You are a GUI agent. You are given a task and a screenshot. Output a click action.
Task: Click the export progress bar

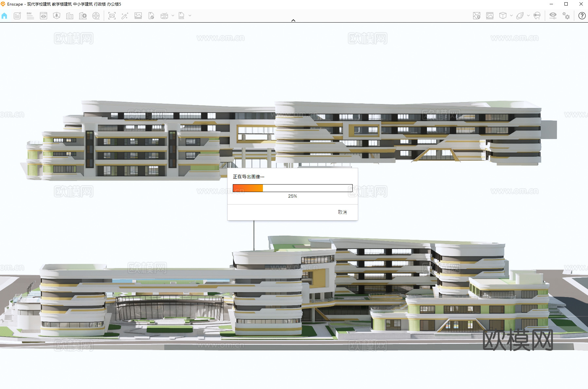pos(293,188)
